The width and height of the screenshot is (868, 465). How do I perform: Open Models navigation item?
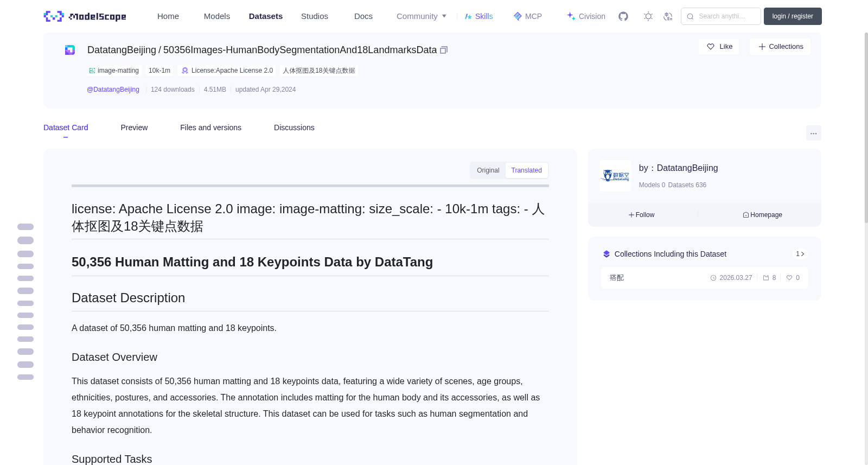[217, 16]
